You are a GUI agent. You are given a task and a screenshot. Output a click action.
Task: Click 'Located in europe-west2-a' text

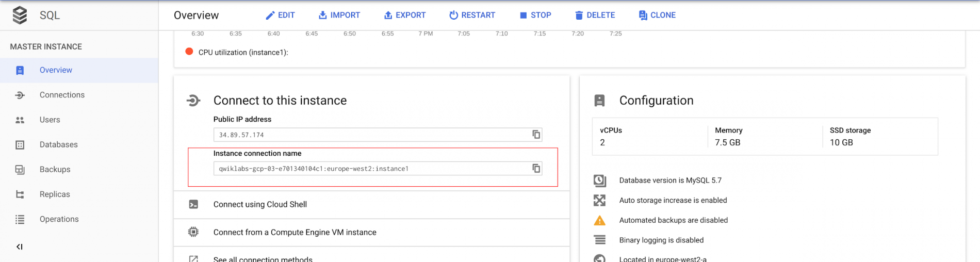(663, 258)
